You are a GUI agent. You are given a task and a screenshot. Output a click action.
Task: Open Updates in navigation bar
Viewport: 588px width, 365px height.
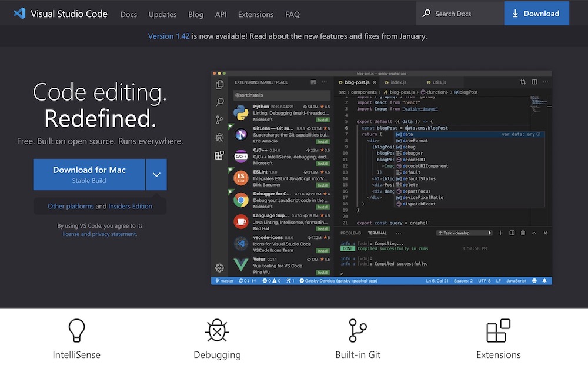(x=162, y=14)
